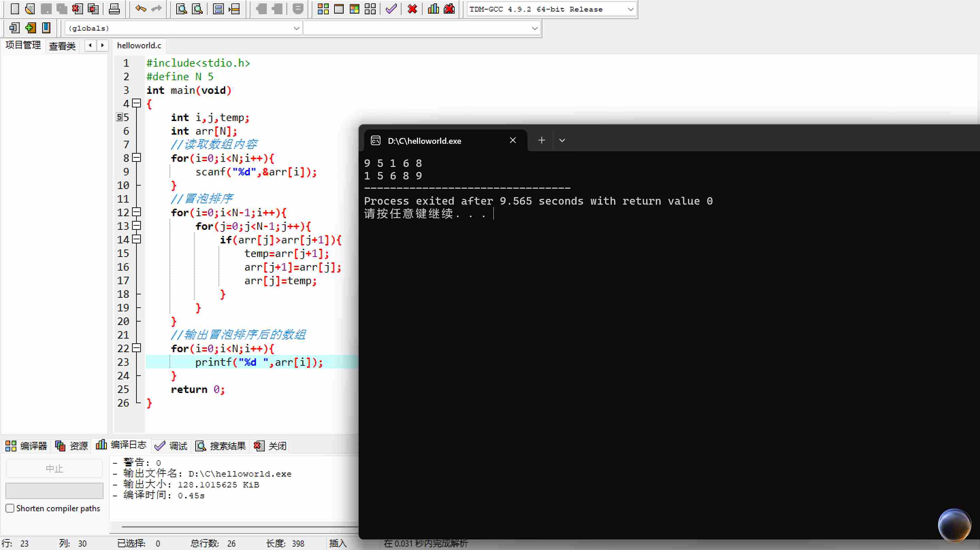Click the green plus Insert icon
Screen dimensions: 980x550
pyautogui.click(x=30, y=28)
